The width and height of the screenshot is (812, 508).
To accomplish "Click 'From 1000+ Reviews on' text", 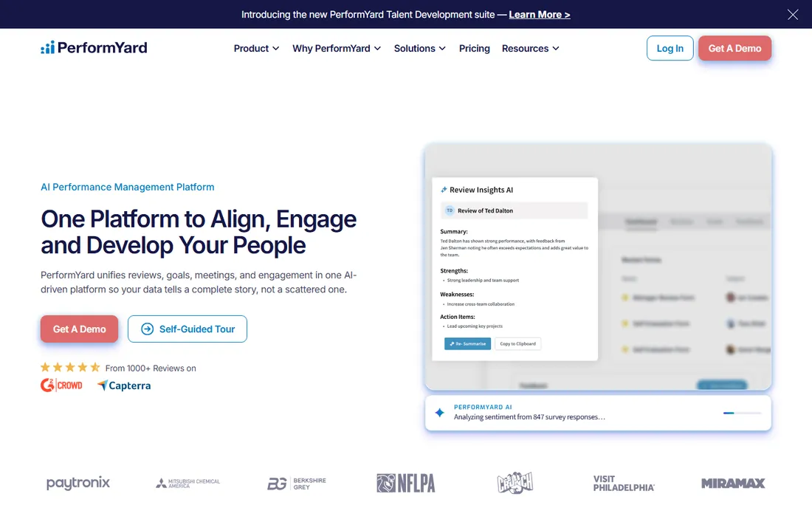I will tap(151, 368).
